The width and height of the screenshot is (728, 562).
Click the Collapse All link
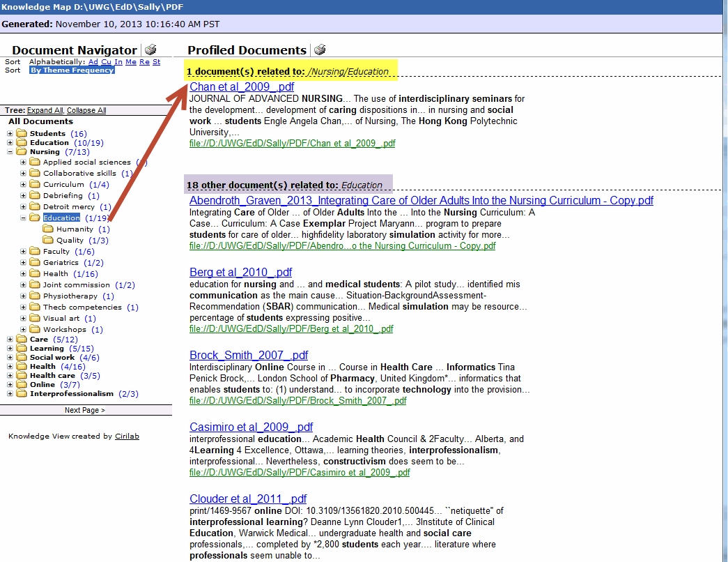click(x=86, y=111)
